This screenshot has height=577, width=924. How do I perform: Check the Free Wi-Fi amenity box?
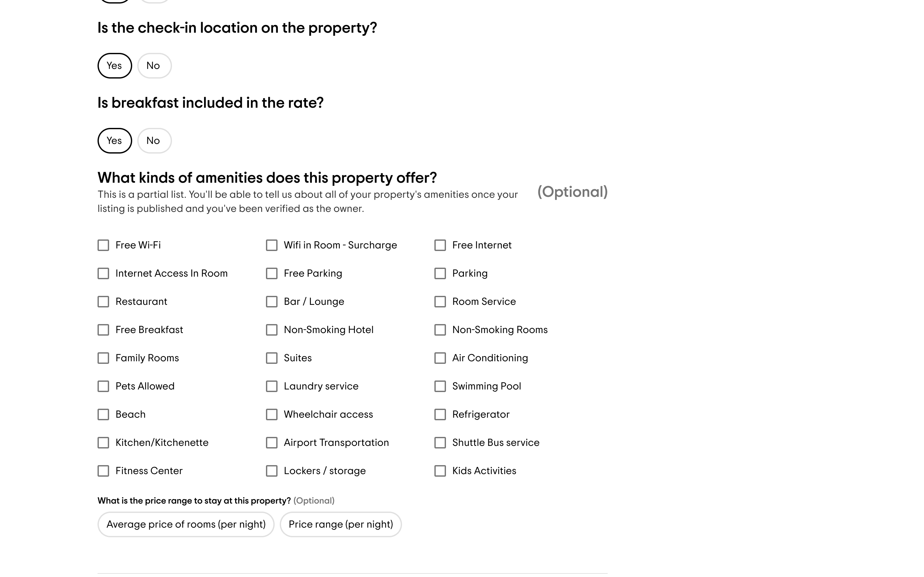pyautogui.click(x=103, y=245)
